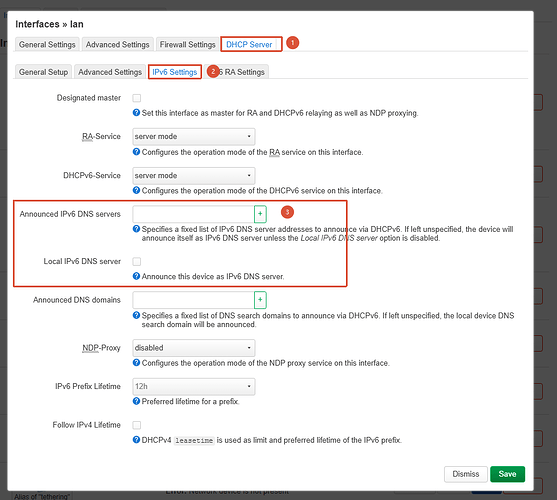
Task: Open the IPv6 Prefix Lifetime dropdown
Action: click(194, 386)
